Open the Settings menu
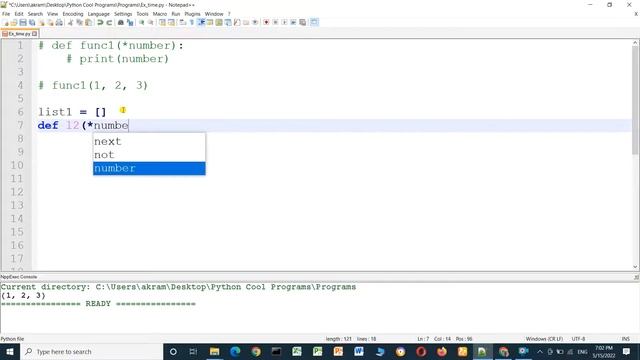640x360 pixels. (123, 14)
